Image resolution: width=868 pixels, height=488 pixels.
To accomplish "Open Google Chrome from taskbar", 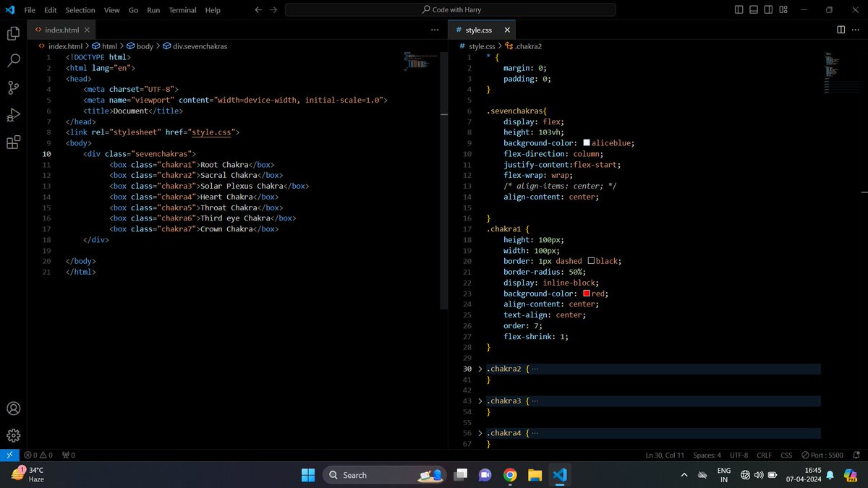I will [510, 475].
